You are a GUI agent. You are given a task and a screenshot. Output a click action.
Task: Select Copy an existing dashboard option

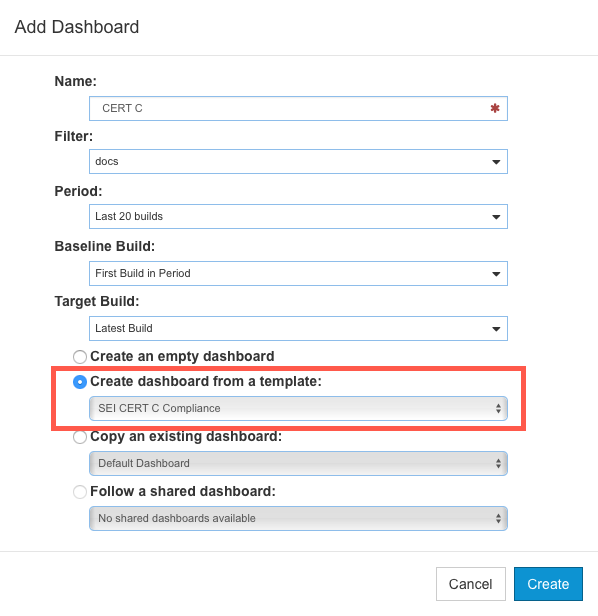80,437
